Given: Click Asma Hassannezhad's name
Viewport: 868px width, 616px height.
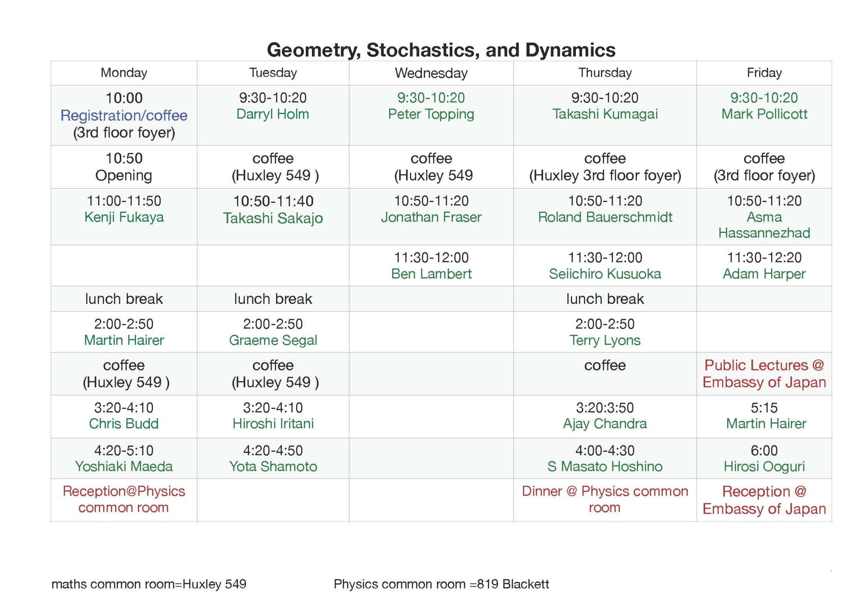Looking at the screenshot, I should 764,225.
